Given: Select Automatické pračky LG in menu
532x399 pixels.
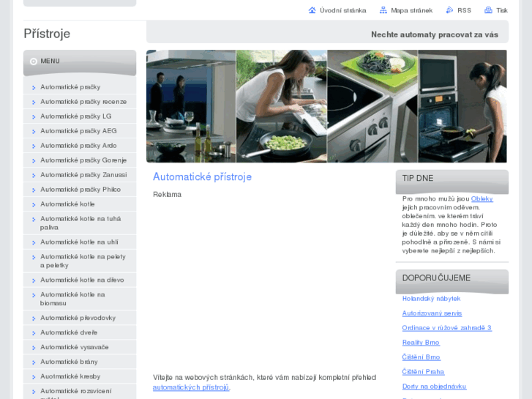Looking at the screenshot, I should click(x=80, y=116).
